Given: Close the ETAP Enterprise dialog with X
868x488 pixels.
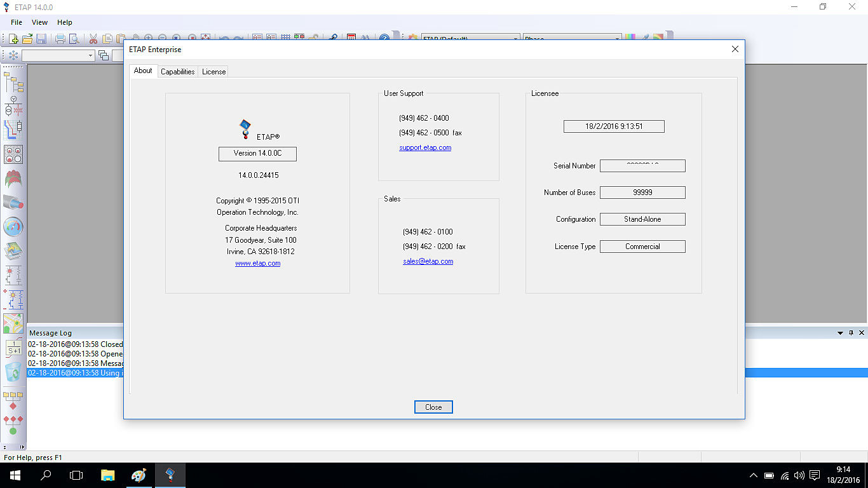Looking at the screenshot, I should tap(735, 49).
